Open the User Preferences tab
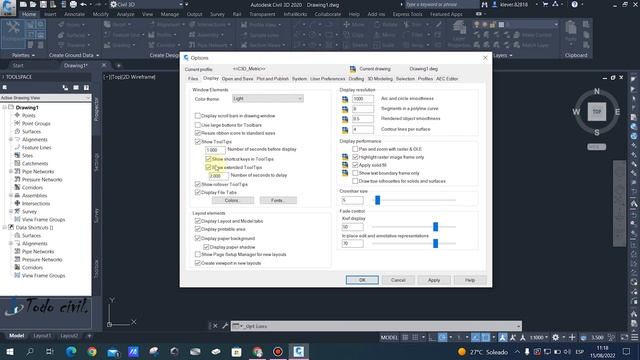This screenshot has width=640, height=360. pos(327,79)
